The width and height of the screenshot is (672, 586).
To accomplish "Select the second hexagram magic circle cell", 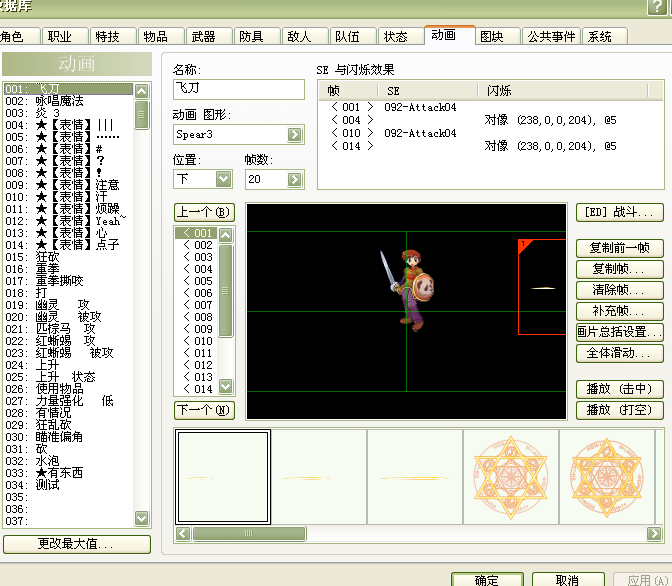I will coord(606,477).
